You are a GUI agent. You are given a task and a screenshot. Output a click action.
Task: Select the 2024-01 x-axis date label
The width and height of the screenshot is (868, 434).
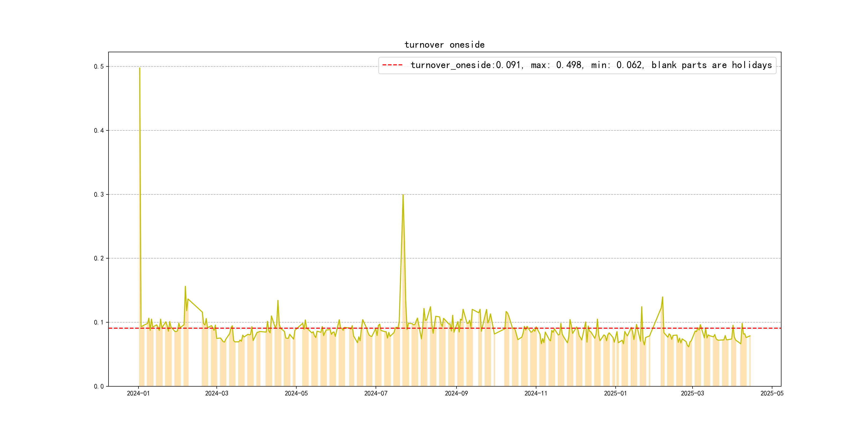tap(138, 394)
